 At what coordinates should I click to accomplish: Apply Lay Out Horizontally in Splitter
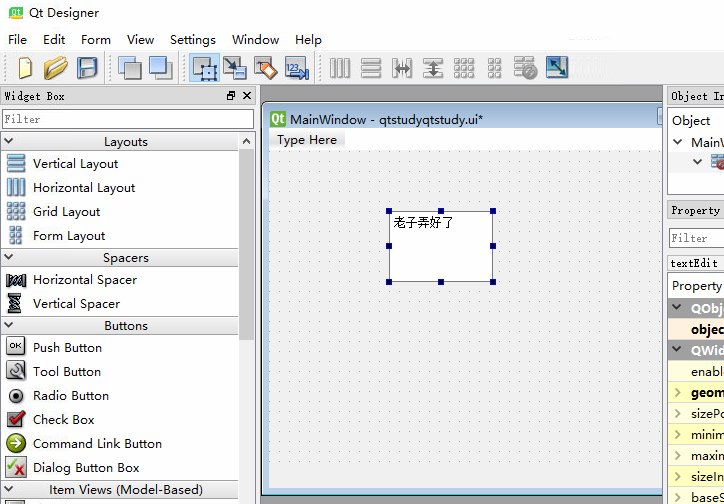coord(402,68)
